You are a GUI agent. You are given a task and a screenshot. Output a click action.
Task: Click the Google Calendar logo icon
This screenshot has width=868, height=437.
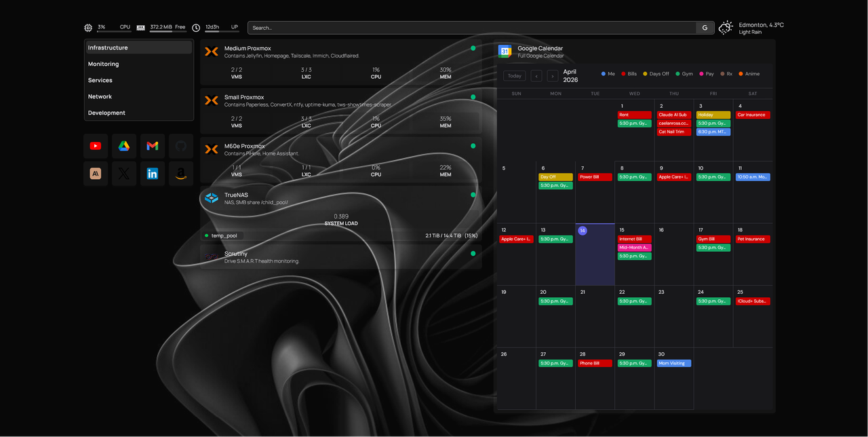[x=505, y=52]
